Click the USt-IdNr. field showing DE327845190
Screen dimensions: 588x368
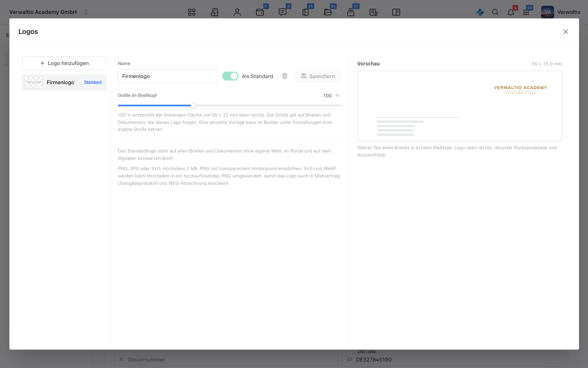tap(454, 359)
